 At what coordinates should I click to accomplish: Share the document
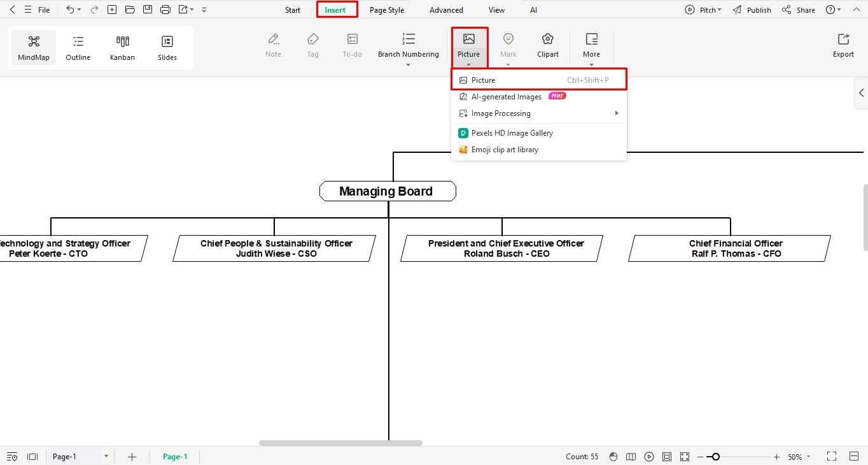[x=799, y=10]
